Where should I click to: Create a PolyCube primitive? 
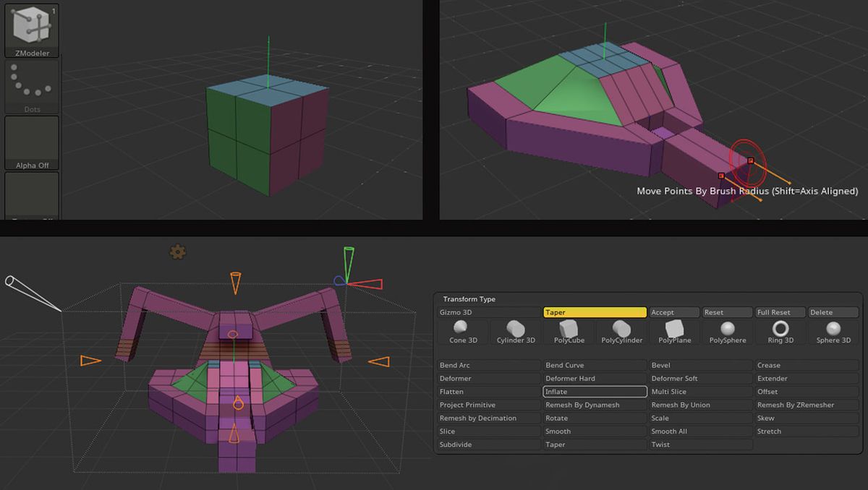click(568, 332)
